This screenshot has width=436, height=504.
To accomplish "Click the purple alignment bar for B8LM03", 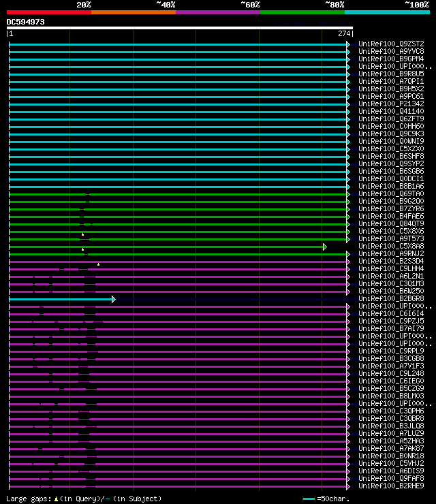I will click(178, 396).
